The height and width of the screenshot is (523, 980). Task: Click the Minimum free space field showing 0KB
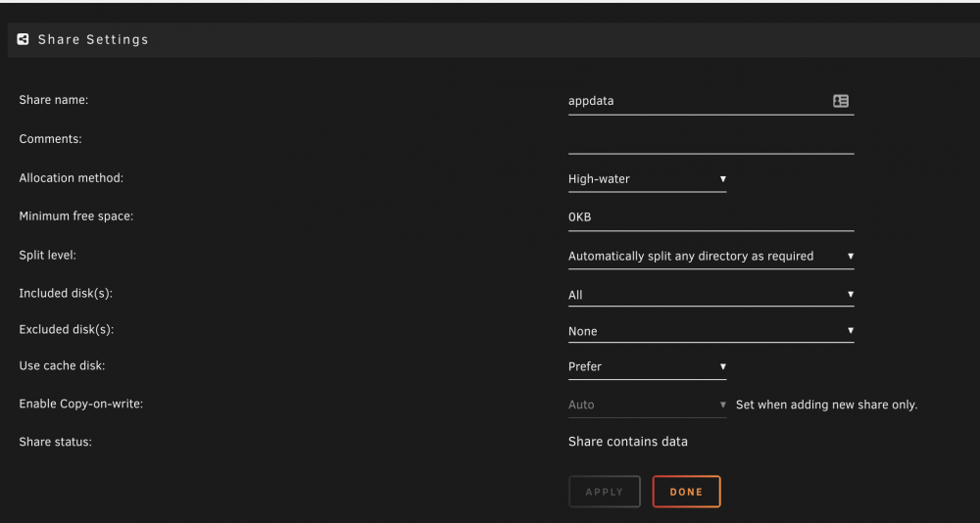point(710,217)
